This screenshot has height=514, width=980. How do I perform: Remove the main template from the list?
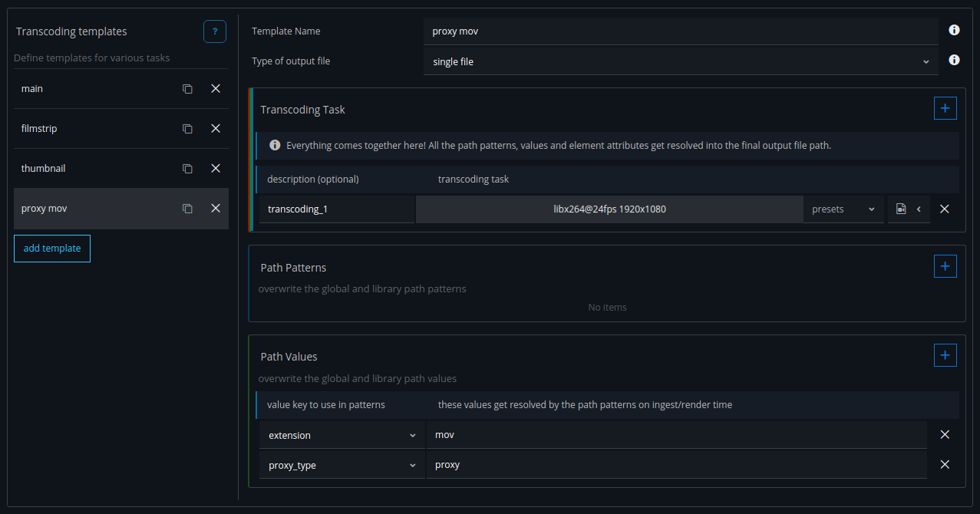(x=216, y=89)
